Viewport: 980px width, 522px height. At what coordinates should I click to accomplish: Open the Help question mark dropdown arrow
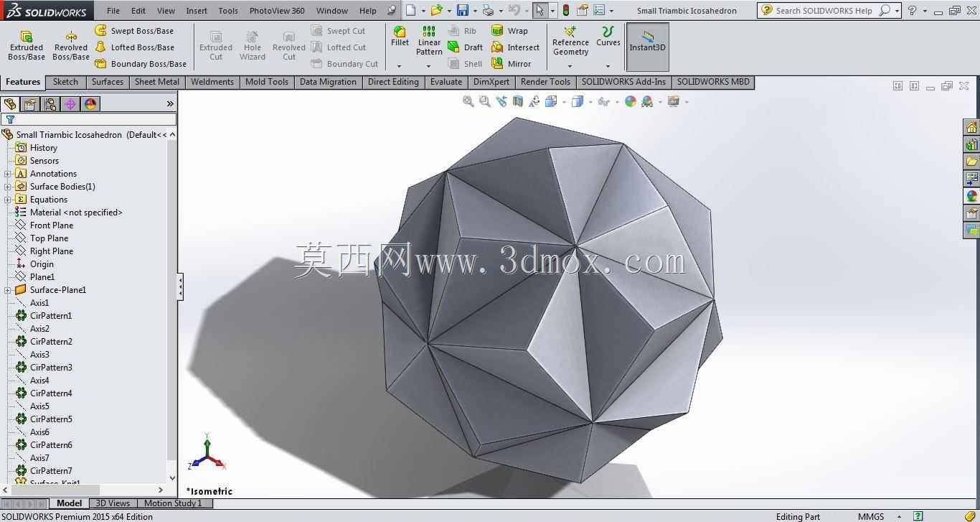(x=925, y=11)
